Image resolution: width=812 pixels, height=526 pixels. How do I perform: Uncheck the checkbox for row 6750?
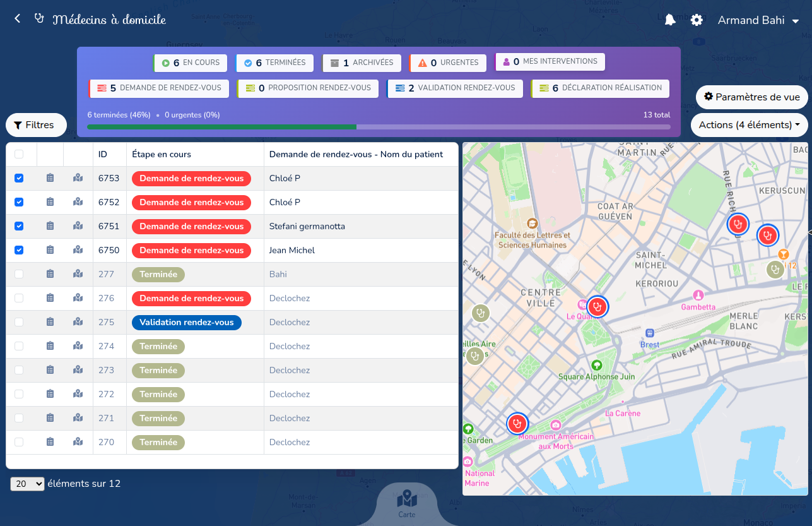click(x=19, y=250)
